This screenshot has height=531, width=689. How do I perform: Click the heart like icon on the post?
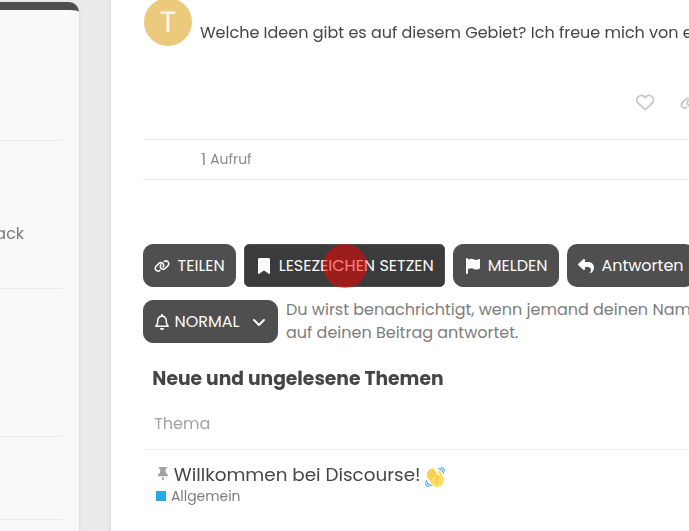(645, 102)
